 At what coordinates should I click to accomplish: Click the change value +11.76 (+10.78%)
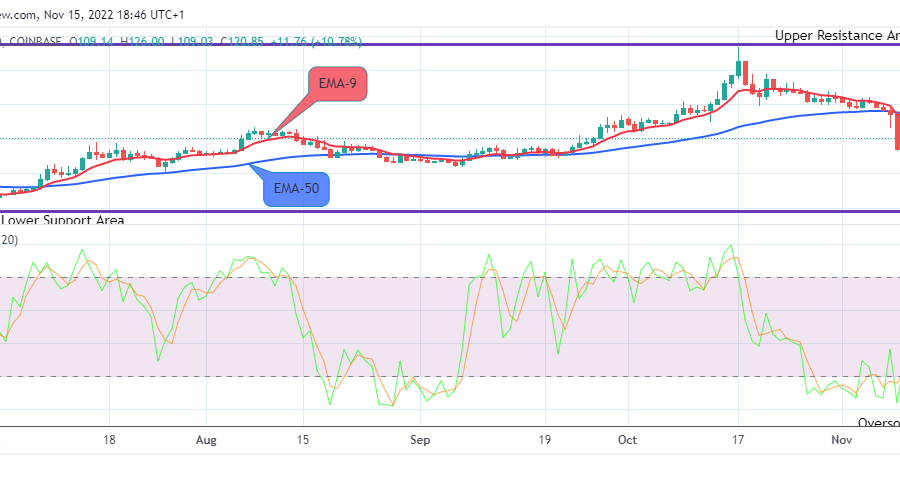316,41
